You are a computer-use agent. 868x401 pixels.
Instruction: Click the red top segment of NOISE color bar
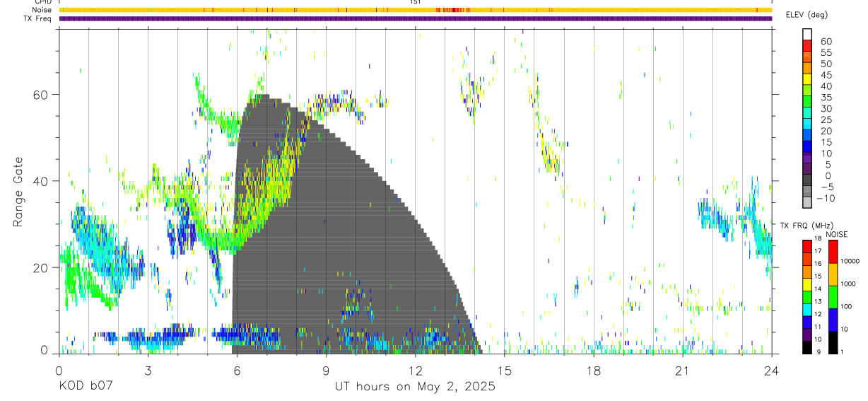(x=833, y=252)
